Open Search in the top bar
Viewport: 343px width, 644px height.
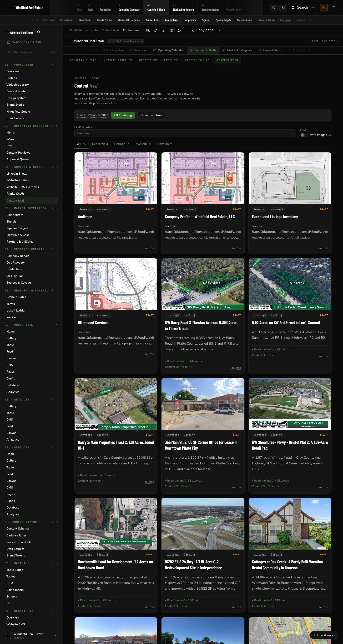tap(303, 8)
